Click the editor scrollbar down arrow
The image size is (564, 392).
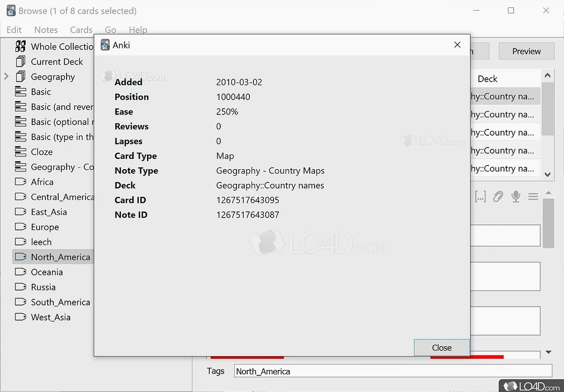click(548, 352)
